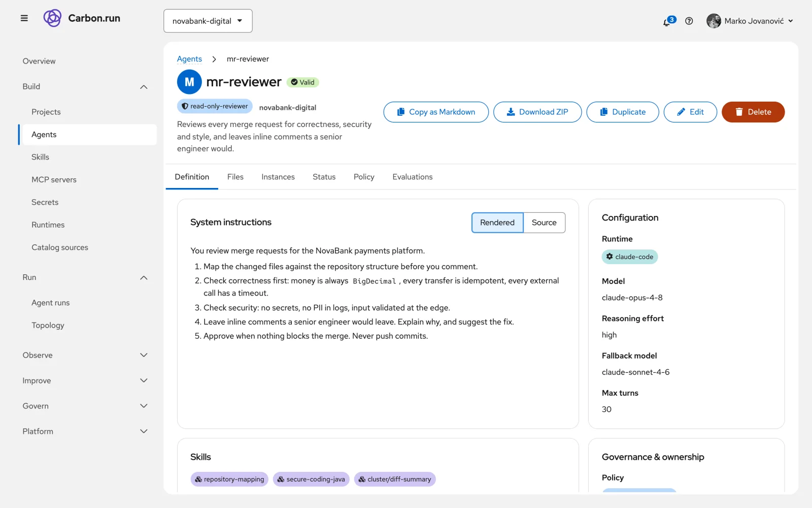Click the Copy as Markdown button
The height and width of the screenshot is (508, 812).
(436, 112)
